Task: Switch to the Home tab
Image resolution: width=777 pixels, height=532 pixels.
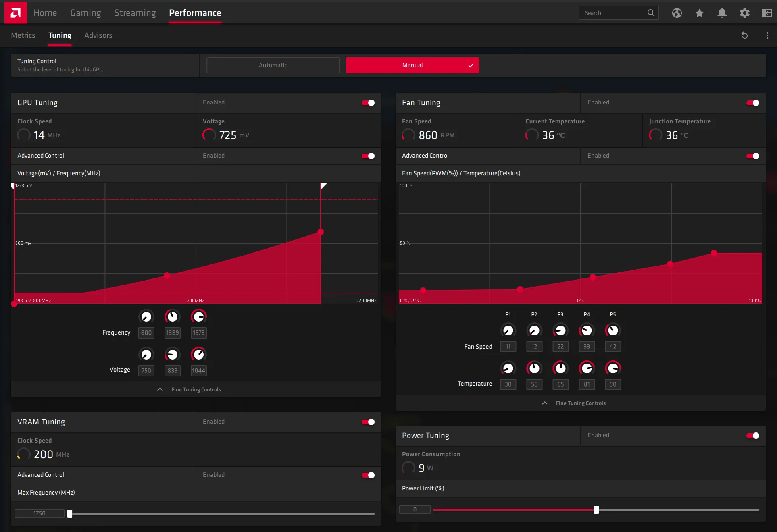Action: 45,13
